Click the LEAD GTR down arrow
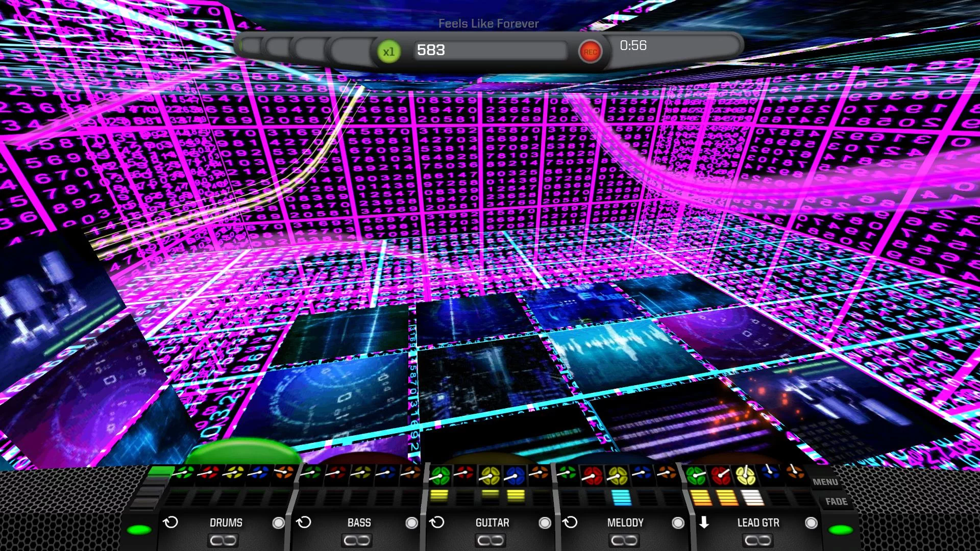 (x=704, y=522)
